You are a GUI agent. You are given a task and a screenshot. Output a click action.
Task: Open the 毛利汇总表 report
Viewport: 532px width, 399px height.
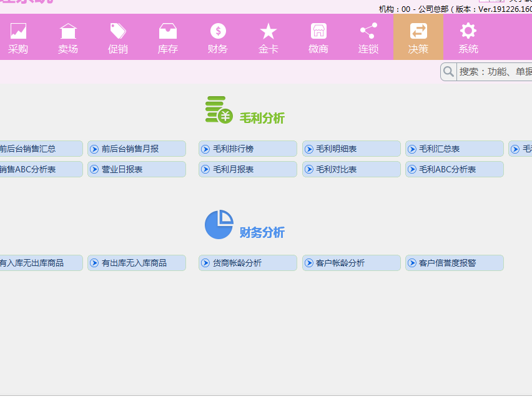[454, 149]
